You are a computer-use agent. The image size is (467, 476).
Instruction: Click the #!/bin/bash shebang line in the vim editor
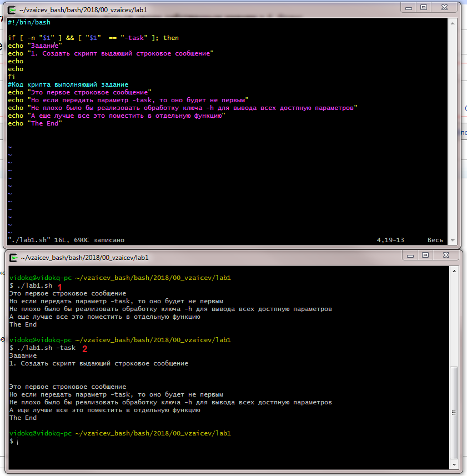coord(29,22)
